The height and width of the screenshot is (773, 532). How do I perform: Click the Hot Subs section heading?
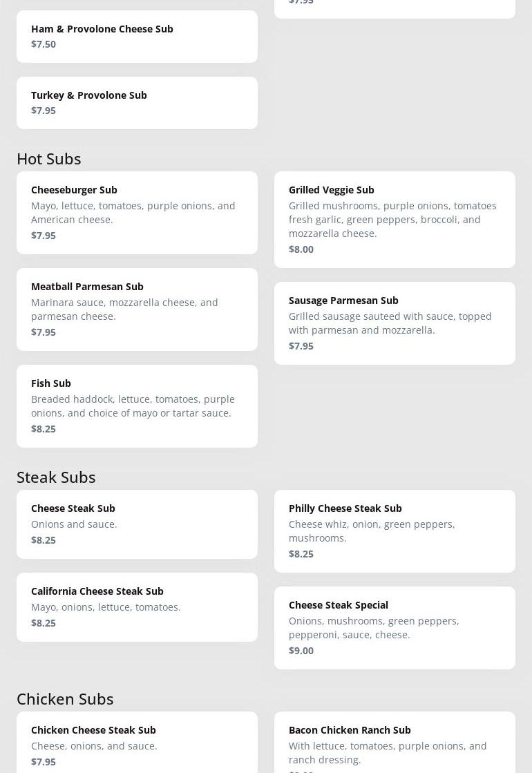49,158
